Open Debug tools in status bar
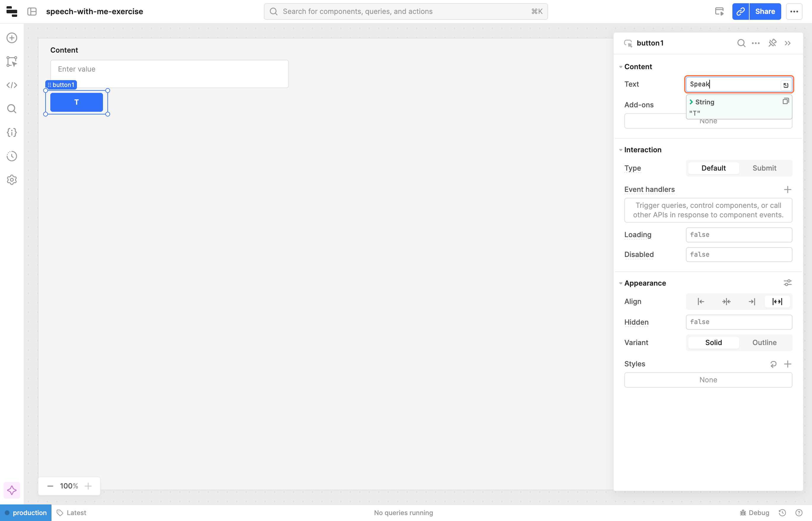 (755, 513)
